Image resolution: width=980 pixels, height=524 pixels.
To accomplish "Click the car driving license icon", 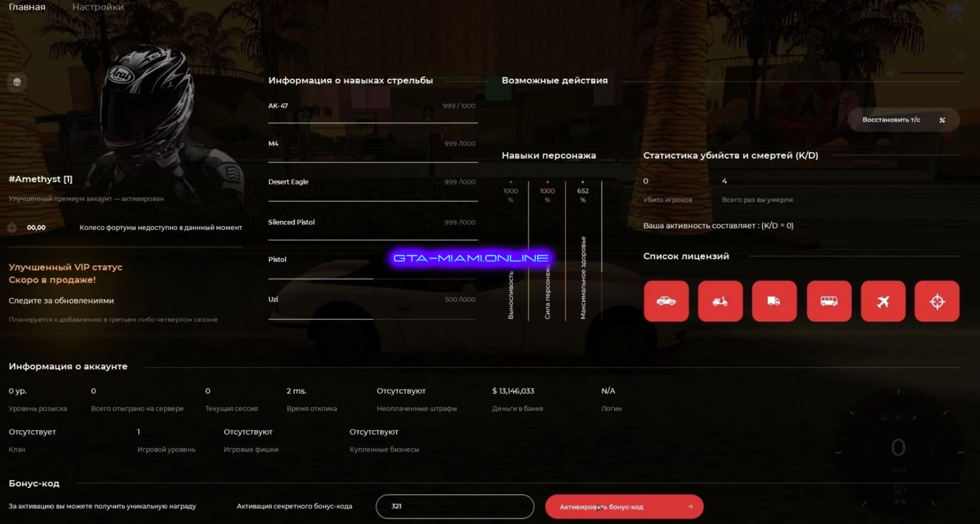I will [666, 301].
